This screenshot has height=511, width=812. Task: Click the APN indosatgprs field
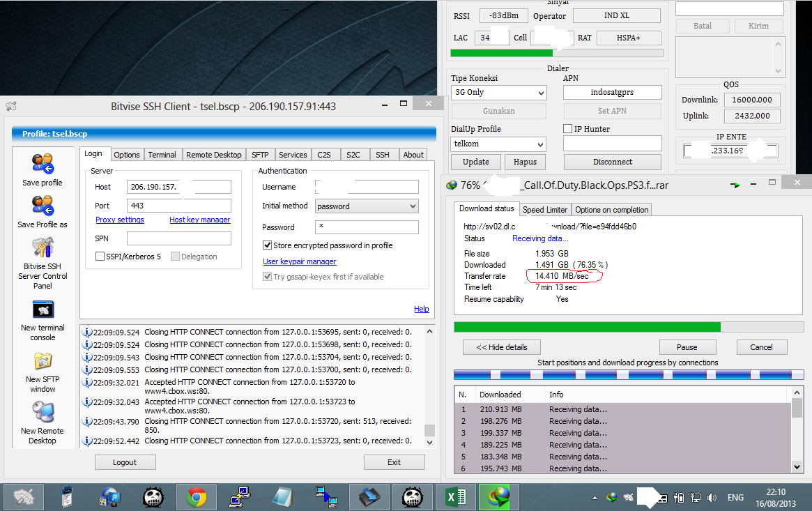(x=613, y=92)
